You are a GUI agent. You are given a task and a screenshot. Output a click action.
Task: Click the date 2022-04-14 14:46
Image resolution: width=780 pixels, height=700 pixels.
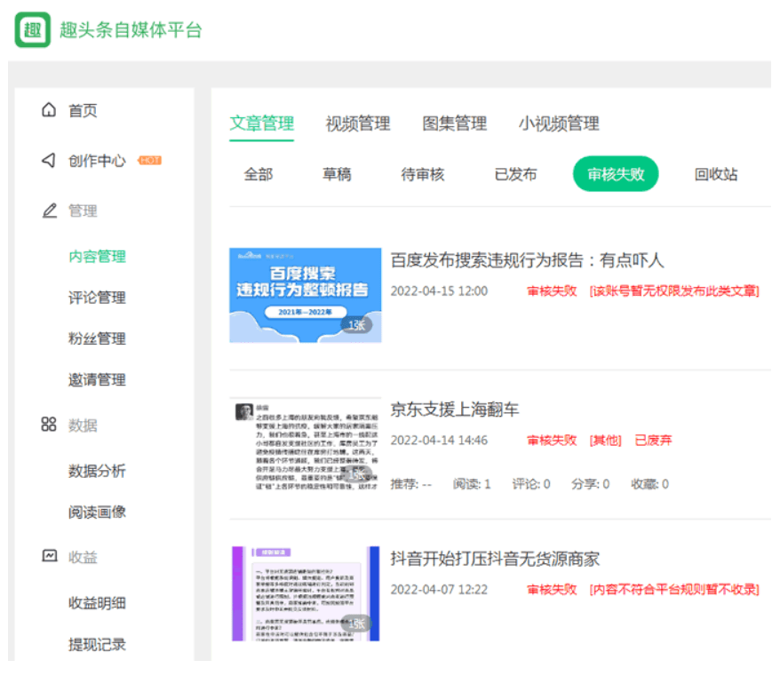pyautogui.click(x=439, y=441)
